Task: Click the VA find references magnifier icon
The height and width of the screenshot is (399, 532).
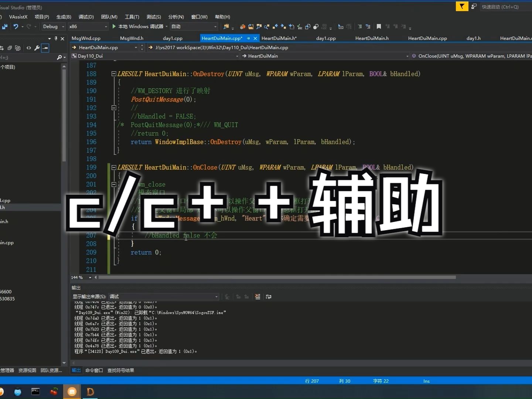Action: click(267, 27)
